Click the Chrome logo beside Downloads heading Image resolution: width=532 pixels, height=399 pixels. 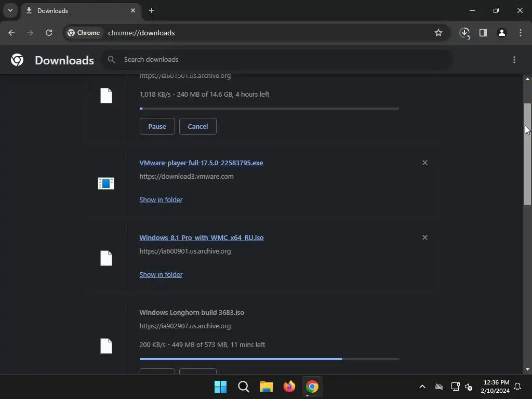tap(17, 60)
